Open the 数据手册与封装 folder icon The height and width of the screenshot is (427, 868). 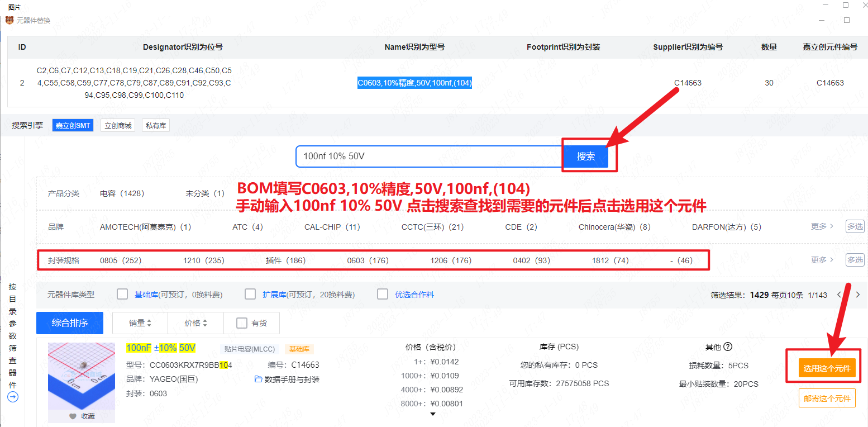[x=258, y=379]
